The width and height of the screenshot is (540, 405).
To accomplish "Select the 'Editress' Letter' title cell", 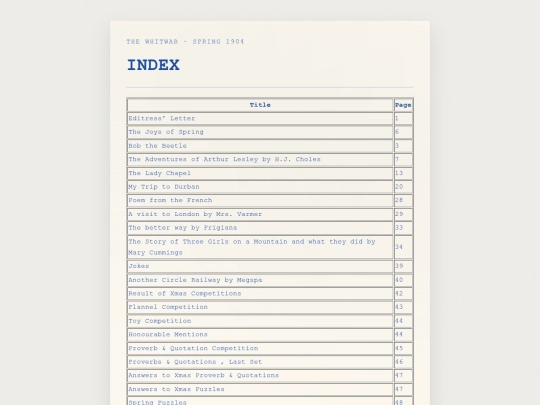I will point(260,118).
